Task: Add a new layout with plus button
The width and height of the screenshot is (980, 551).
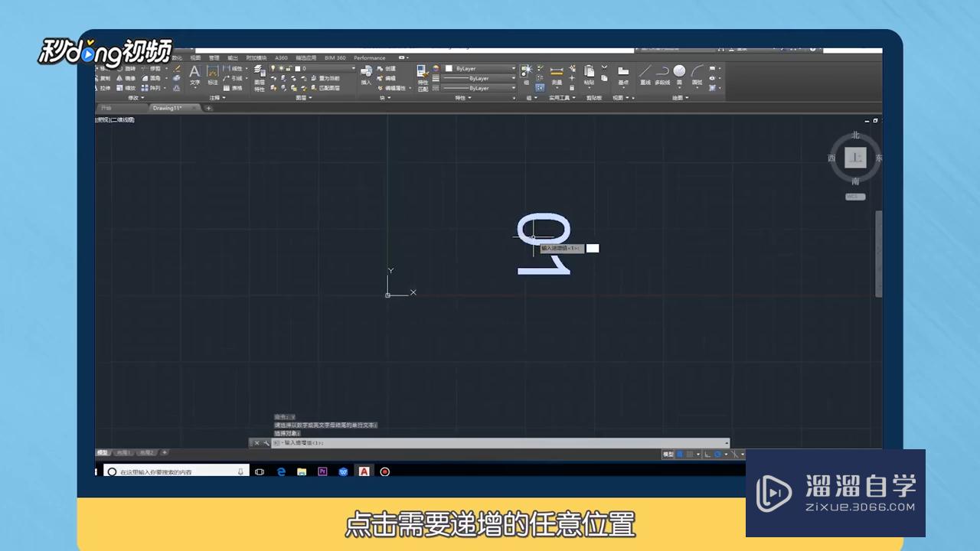Action: click(165, 453)
